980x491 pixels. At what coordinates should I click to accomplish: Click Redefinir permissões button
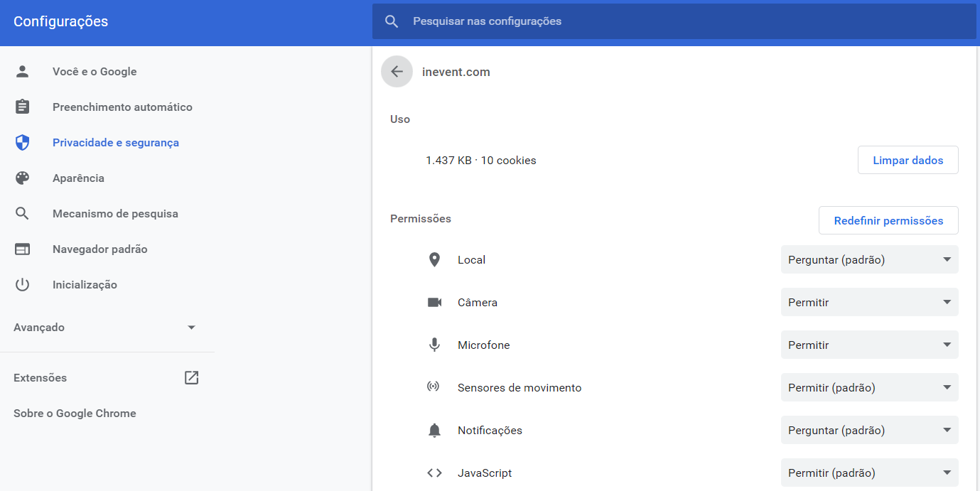point(888,221)
